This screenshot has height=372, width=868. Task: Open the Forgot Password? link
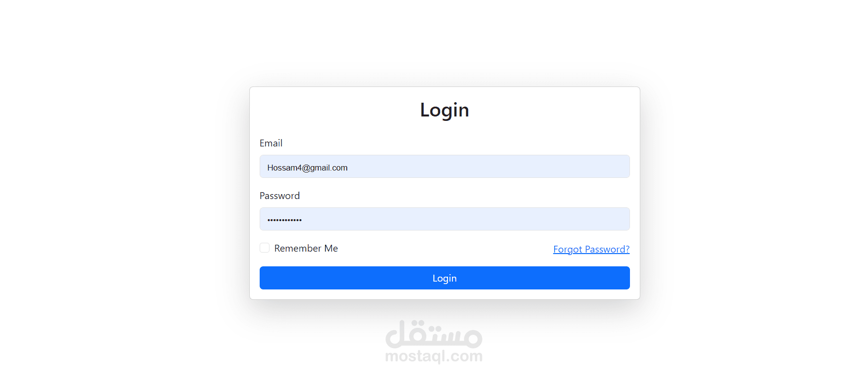[591, 249]
